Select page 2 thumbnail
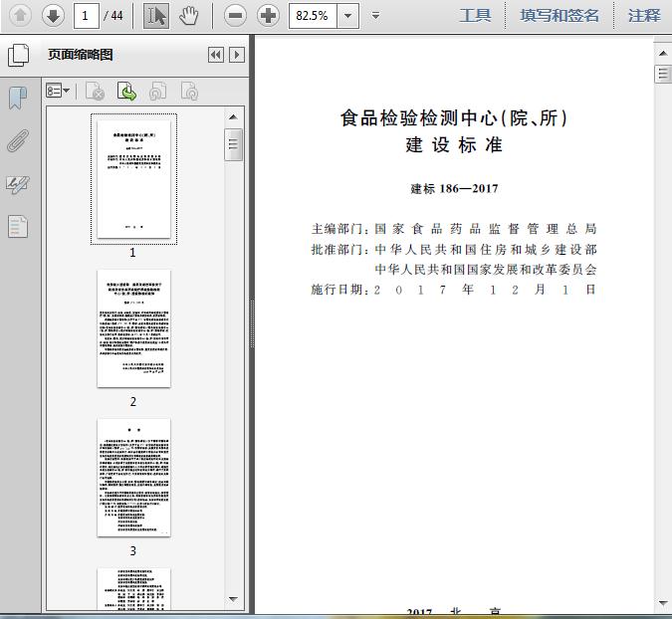 pyautogui.click(x=133, y=328)
